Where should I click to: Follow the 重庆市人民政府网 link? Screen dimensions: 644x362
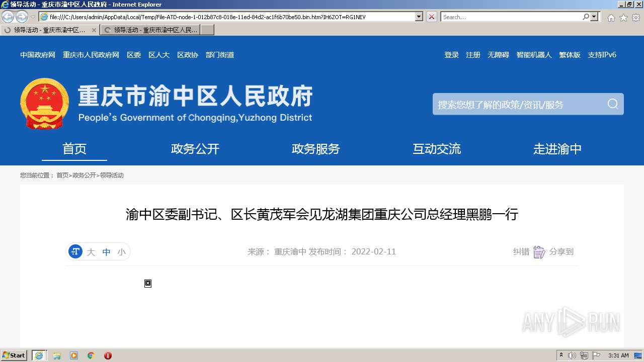tap(91, 55)
